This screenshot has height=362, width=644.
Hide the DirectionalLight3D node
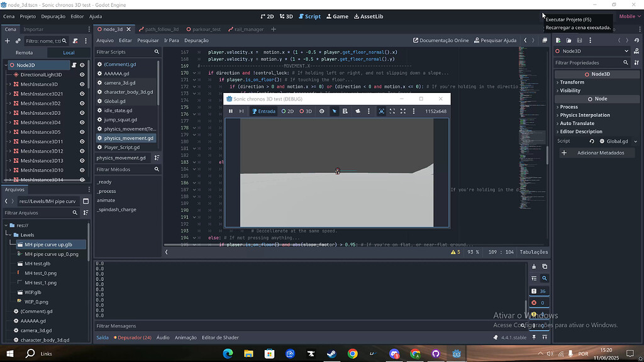pyautogui.click(x=82, y=75)
